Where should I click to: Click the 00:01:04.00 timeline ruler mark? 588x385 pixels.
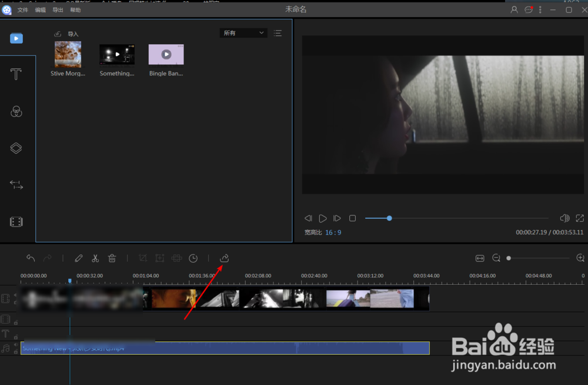(x=146, y=276)
